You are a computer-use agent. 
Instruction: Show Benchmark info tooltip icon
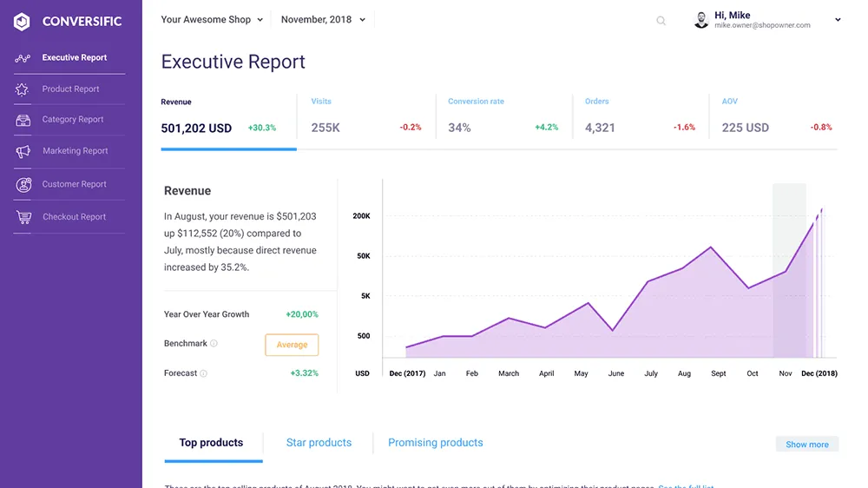pos(214,344)
